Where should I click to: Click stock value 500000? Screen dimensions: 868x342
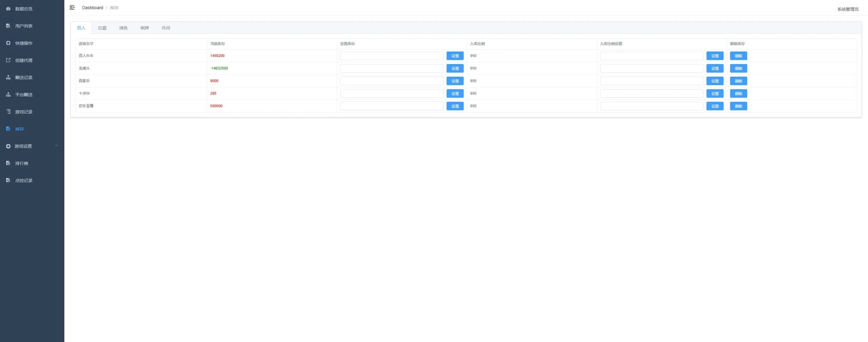pos(216,106)
